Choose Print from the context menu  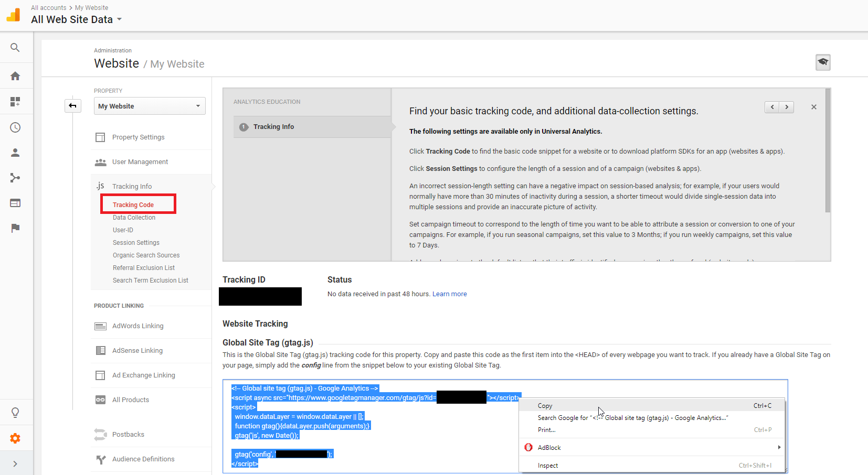click(652, 430)
